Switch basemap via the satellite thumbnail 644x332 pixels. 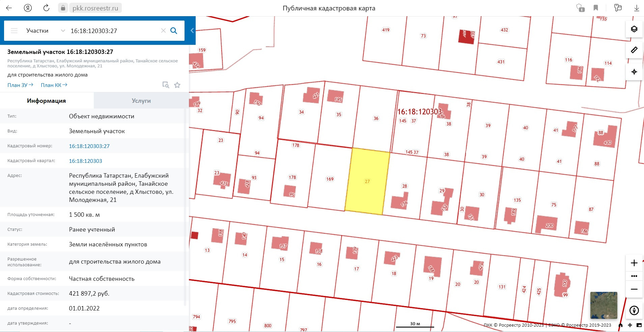(x=604, y=305)
